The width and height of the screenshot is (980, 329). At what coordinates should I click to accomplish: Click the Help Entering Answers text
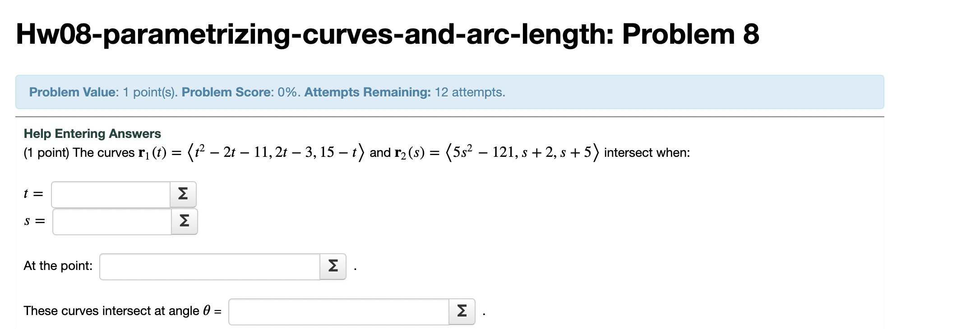click(92, 133)
